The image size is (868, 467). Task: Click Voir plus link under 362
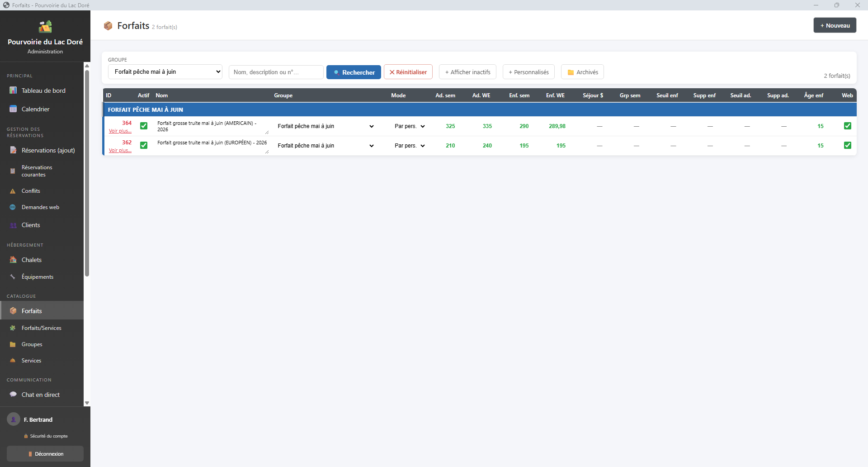[120, 151]
